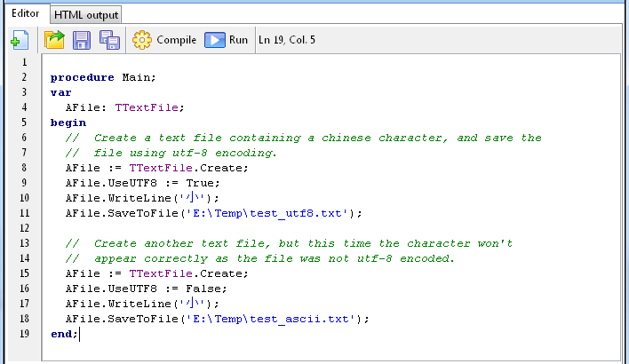629x364 pixels.
Task: Click the blue Run play icon
Action: tap(215, 40)
